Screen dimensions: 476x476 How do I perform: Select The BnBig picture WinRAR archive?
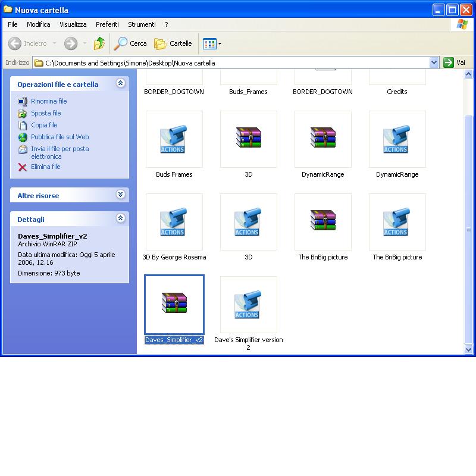pos(322,222)
